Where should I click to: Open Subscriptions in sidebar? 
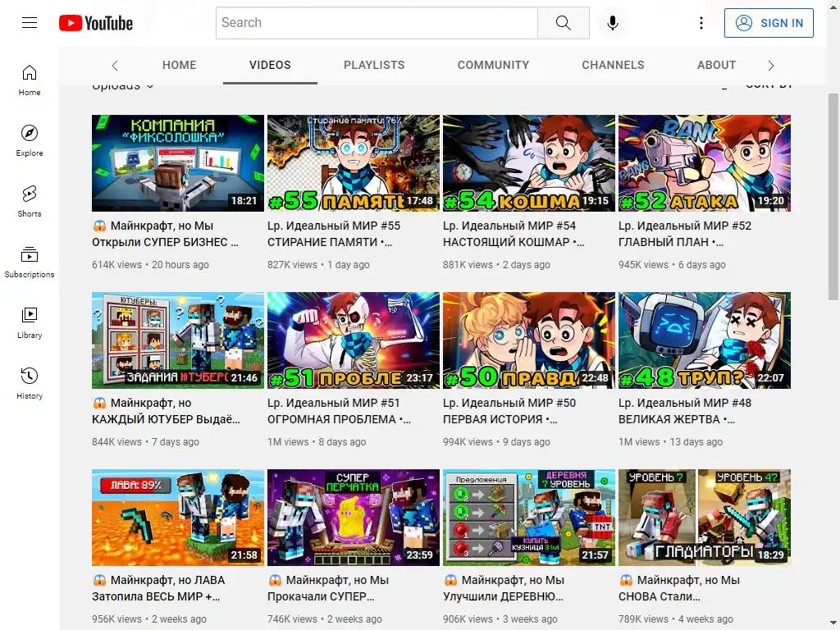pyautogui.click(x=30, y=262)
